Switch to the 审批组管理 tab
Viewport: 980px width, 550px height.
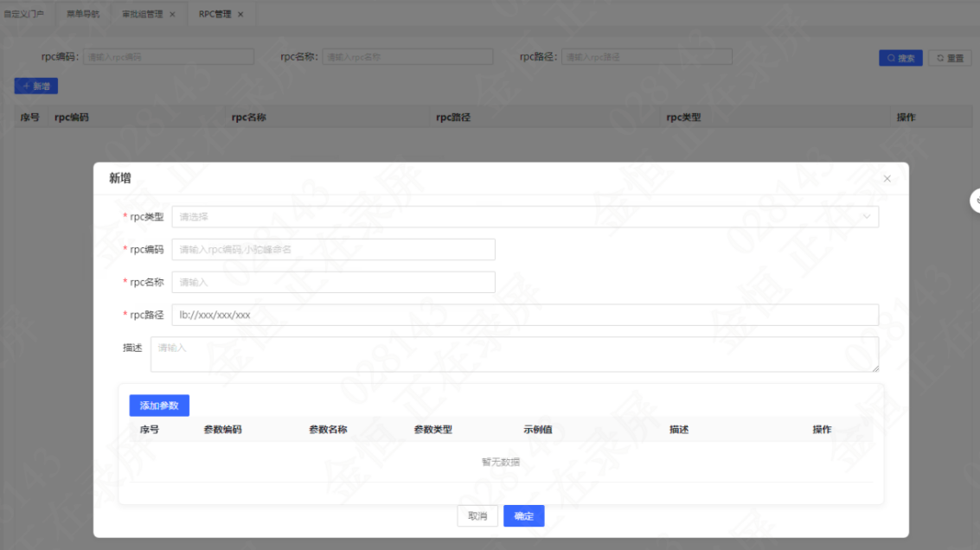(x=143, y=14)
